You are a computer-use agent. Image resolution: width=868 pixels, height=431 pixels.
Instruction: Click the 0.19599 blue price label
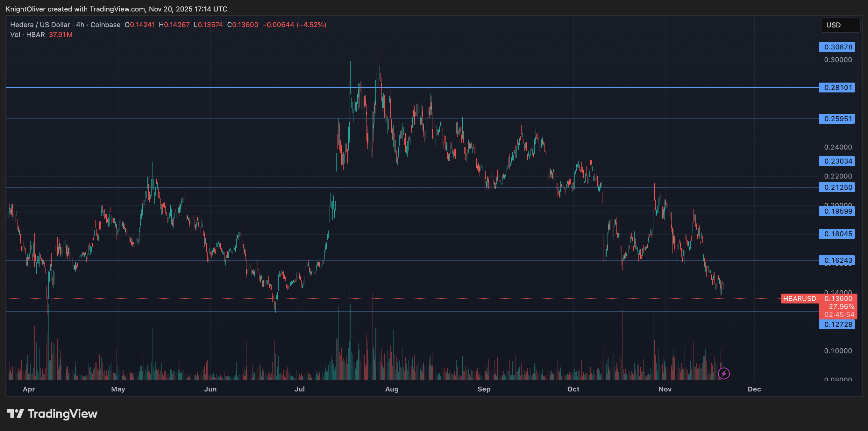click(837, 211)
